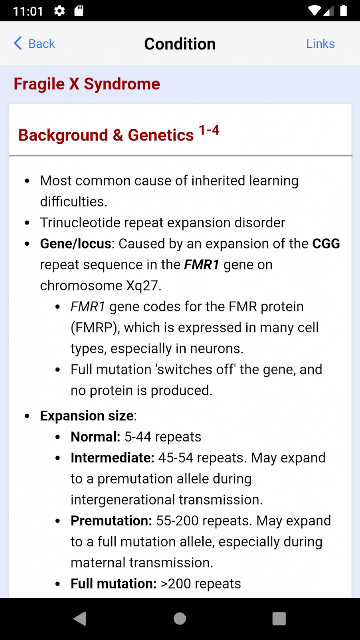Image resolution: width=360 pixels, height=640 pixels.
Task: Select the Premutation entry text
Action: point(200,542)
